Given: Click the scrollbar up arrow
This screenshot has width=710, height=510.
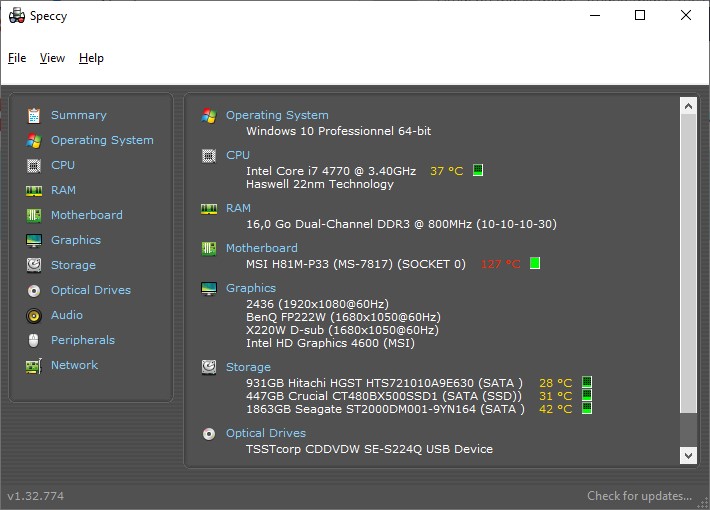Looking at the screenshot, I should point(688,104).
